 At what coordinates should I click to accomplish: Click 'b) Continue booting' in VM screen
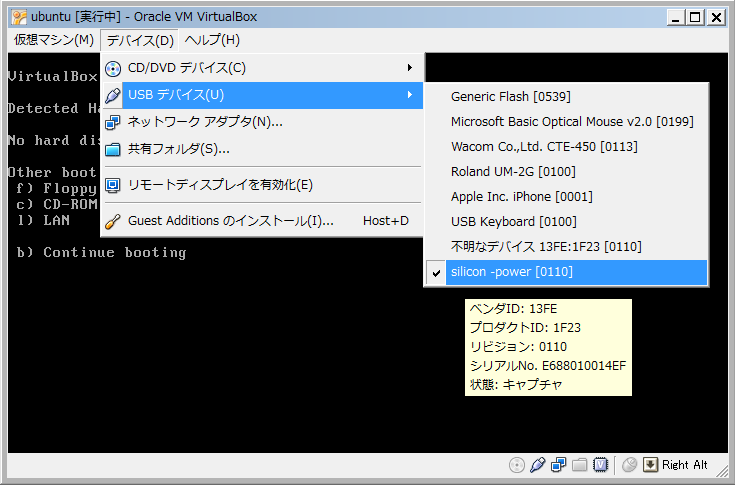pyautogui.click(x=101, y=253)
